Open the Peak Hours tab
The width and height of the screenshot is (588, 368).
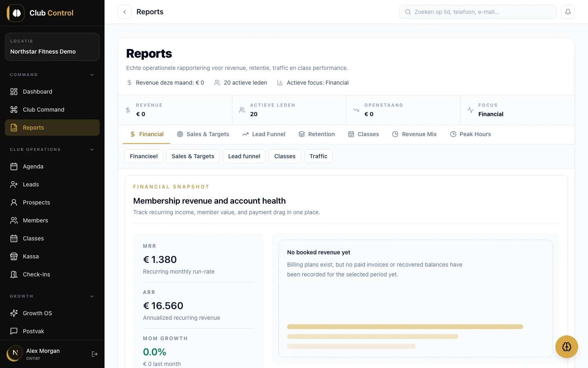point(470,134)
